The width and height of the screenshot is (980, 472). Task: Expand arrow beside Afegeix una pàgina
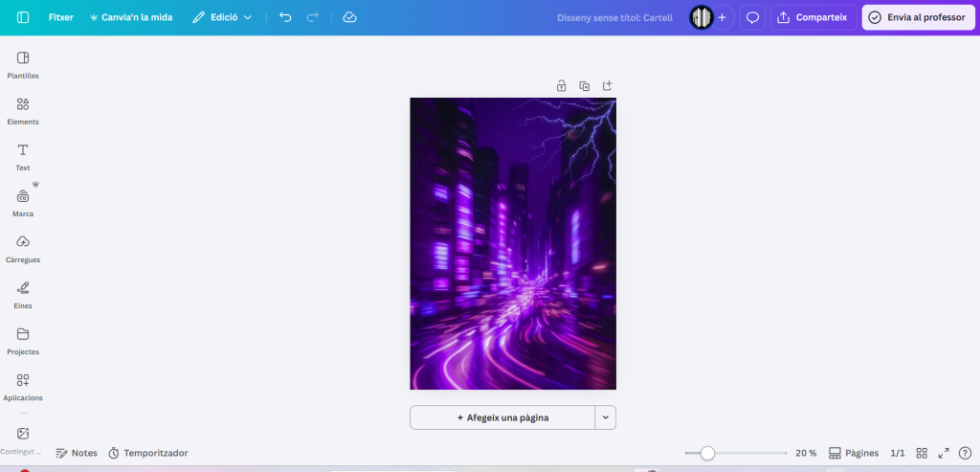point(605,417)
